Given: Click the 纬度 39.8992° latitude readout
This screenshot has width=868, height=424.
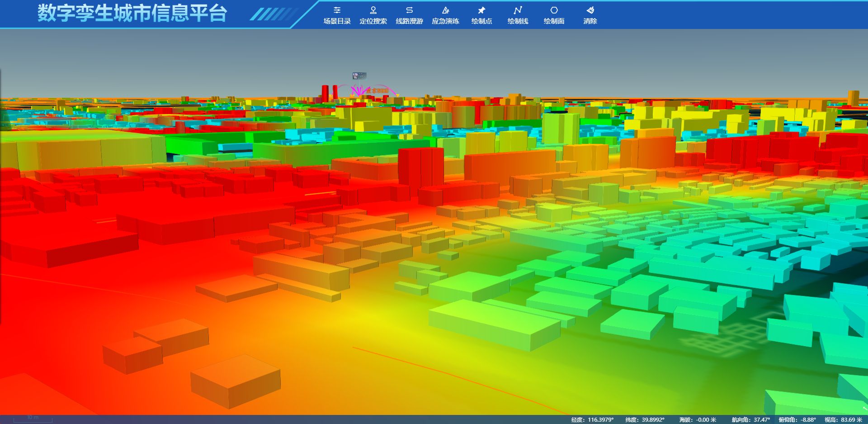Looking at the screenshot, I should (645, 419).
